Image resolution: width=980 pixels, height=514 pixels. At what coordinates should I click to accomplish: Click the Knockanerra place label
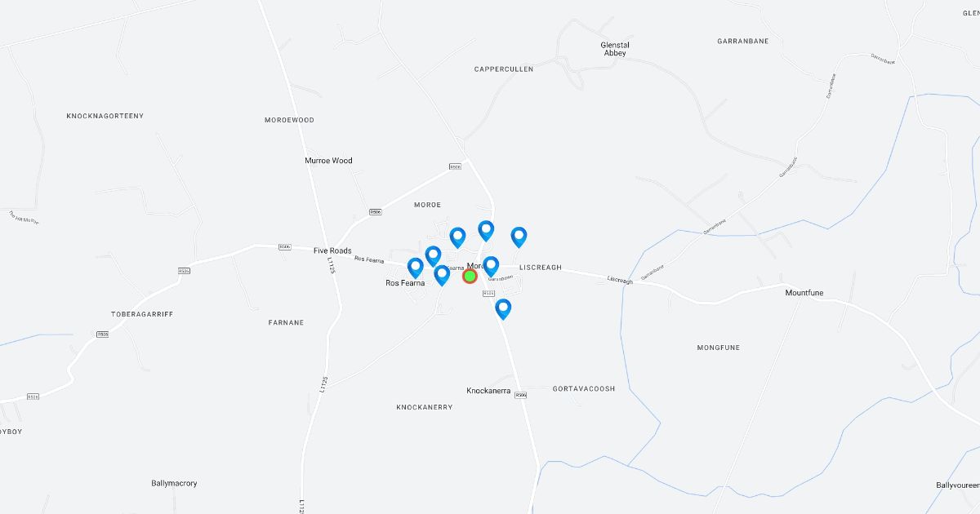(488, 391)
